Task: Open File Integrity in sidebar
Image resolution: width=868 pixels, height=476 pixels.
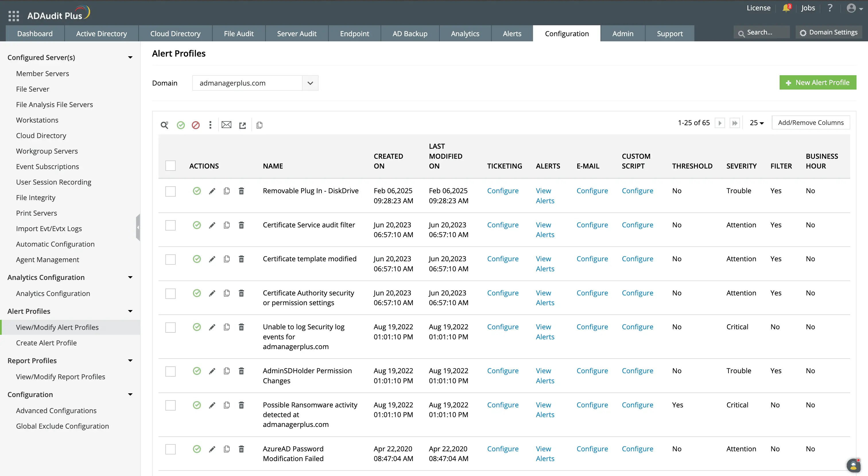Action: [x=36, y=198]
